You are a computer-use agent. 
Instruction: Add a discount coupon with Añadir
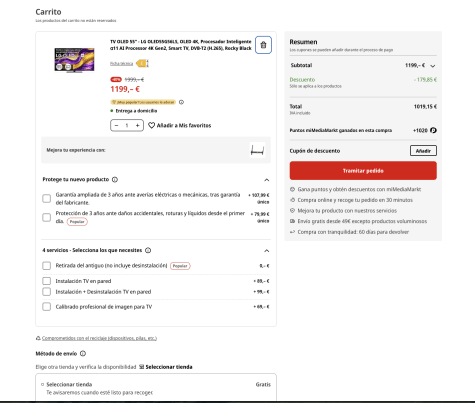423,151
